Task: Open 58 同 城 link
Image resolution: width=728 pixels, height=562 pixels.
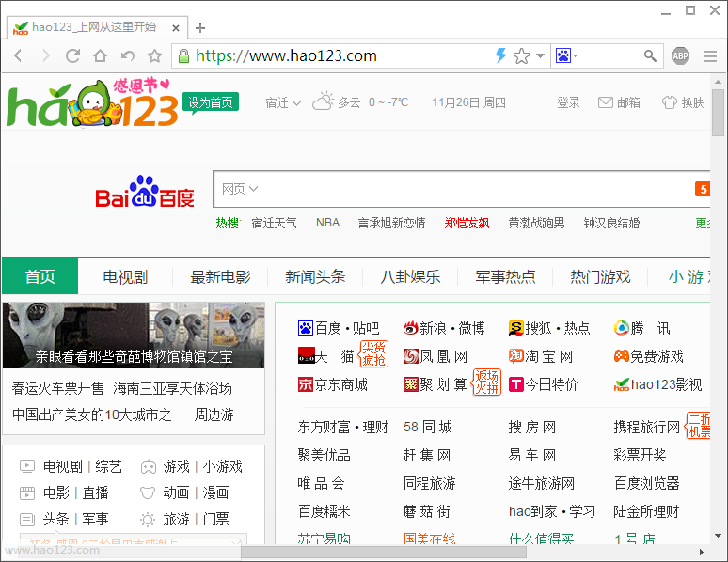Action: pyautogui.click(x=428, y=427)
